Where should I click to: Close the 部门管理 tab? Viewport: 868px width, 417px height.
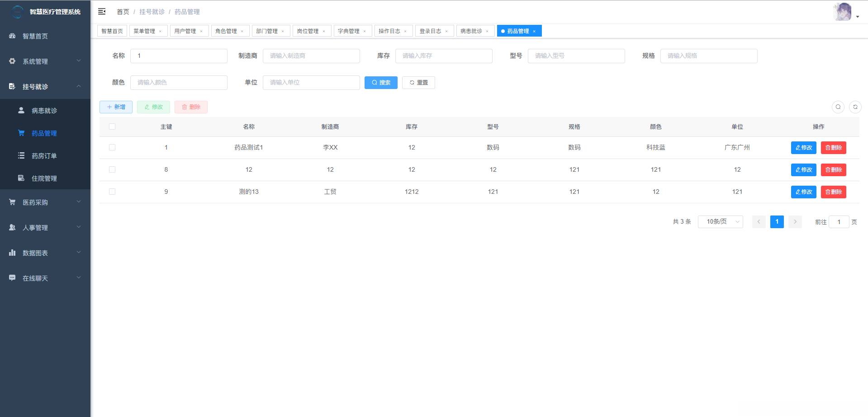click(x=283, y=31)
